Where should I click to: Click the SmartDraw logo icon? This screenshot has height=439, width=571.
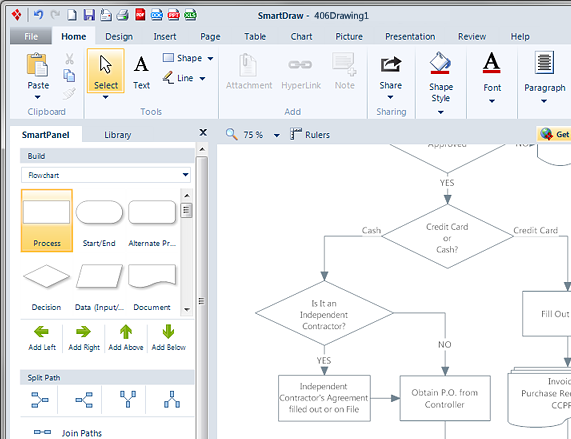point(16,15)
